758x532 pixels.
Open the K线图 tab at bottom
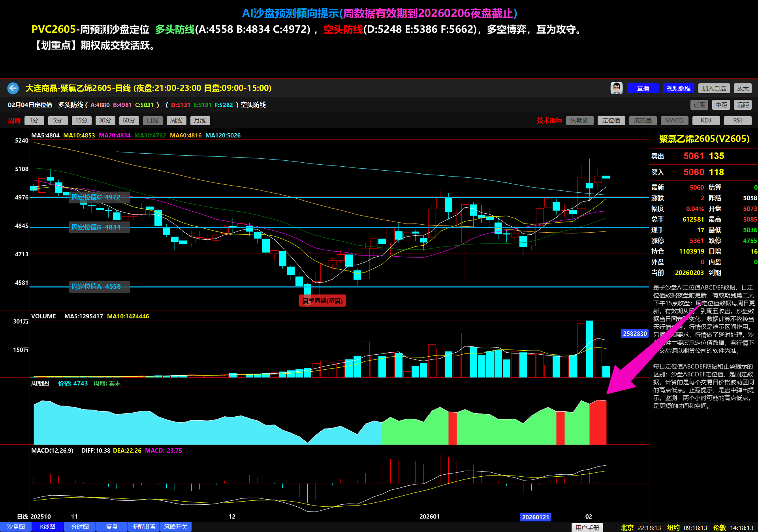(x=48, y=526)
